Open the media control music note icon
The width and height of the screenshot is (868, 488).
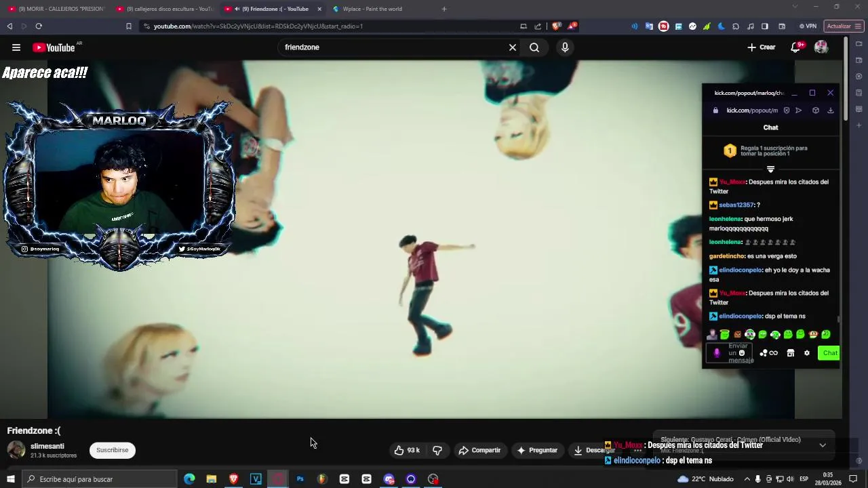pos(750,26)
